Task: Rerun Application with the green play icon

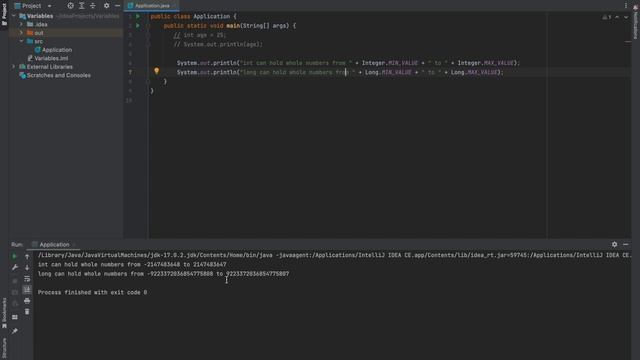Action: (14, 256)
